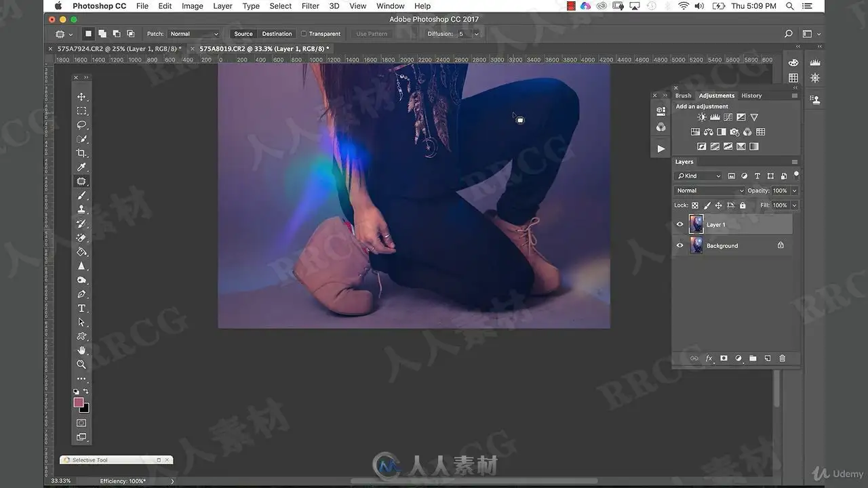The height and width of the screenshot is (488, 868).
Task: Hide Layer 1 visibility eye
Action: (680, 224)
